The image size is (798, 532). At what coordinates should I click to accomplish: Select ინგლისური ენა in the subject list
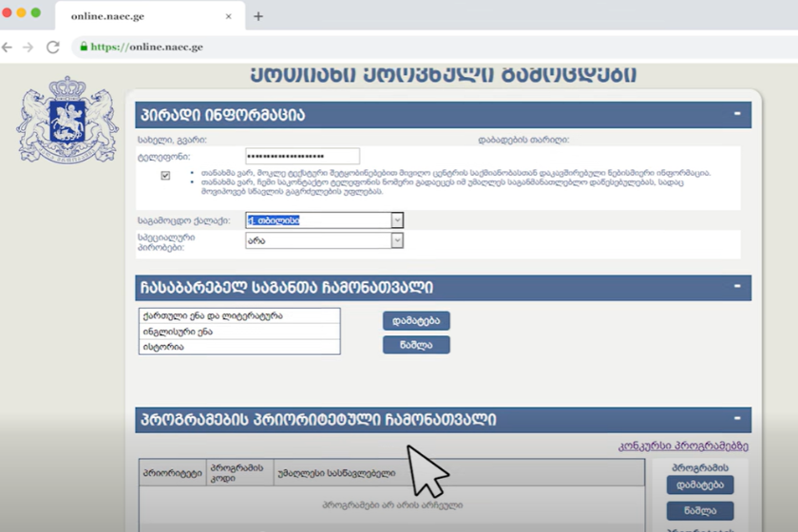pyautogui.click(x=238, y=331)
